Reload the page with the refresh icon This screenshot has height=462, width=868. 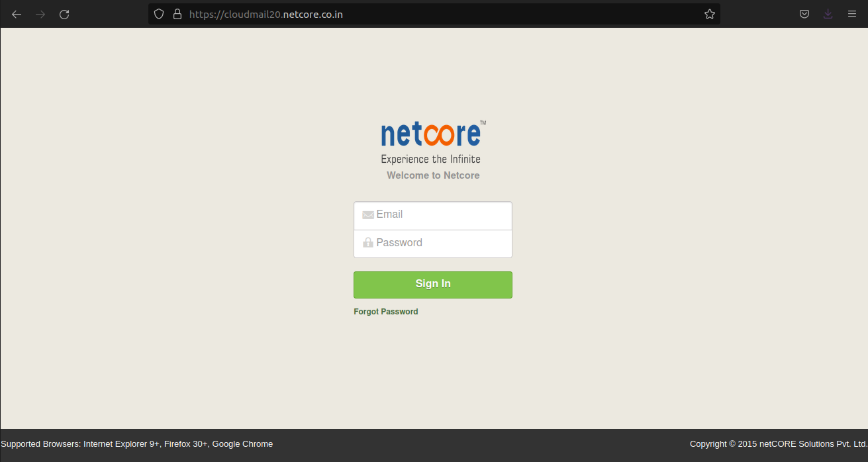tap(64, 14)
